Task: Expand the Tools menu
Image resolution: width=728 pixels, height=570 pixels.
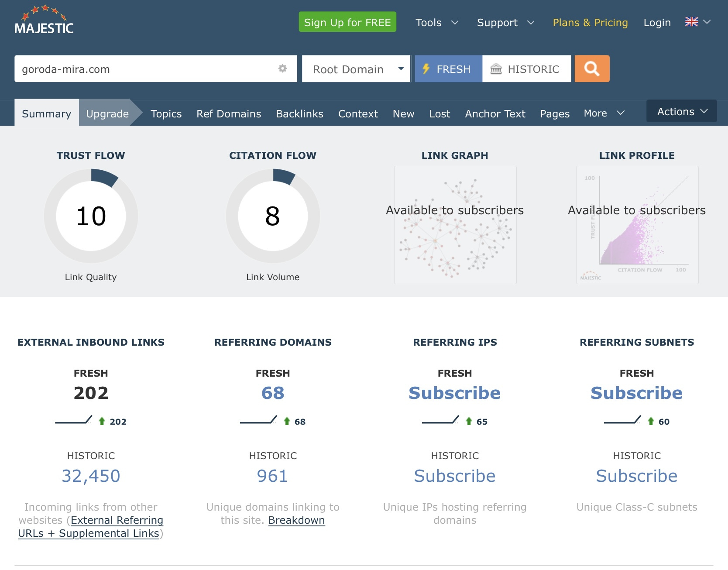Action: (437, 23)
